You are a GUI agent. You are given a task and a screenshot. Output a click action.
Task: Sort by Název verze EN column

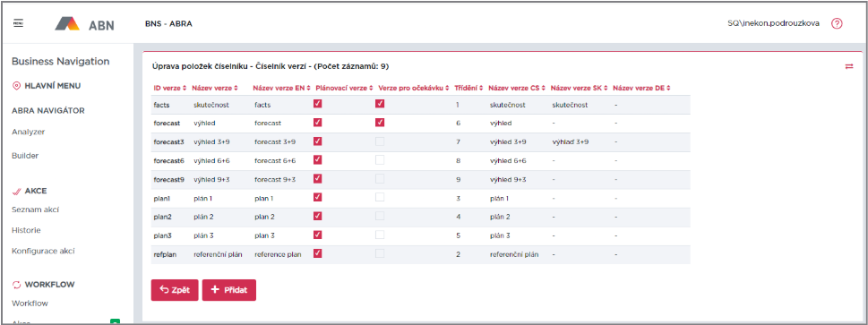(x=282, y=88)
